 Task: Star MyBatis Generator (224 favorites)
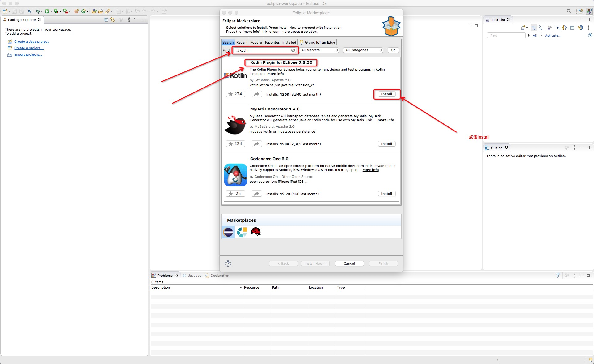click(235, 144)
